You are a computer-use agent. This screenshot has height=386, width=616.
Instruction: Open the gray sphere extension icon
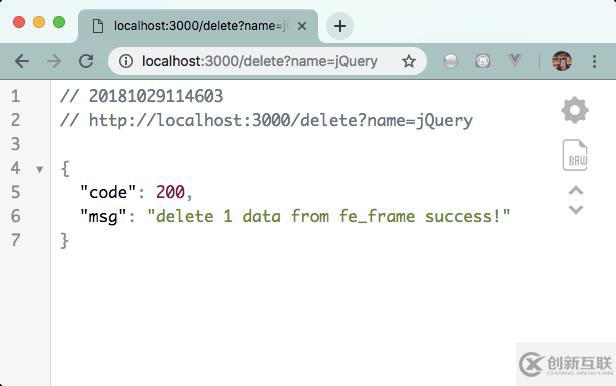pyautogui.click(x=451, y=61)
